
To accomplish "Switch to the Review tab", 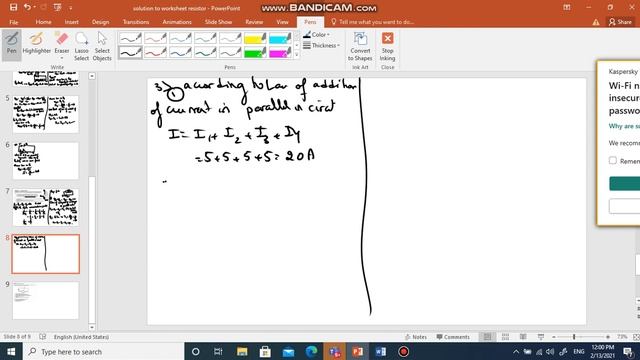I will (x=254, y=22).
